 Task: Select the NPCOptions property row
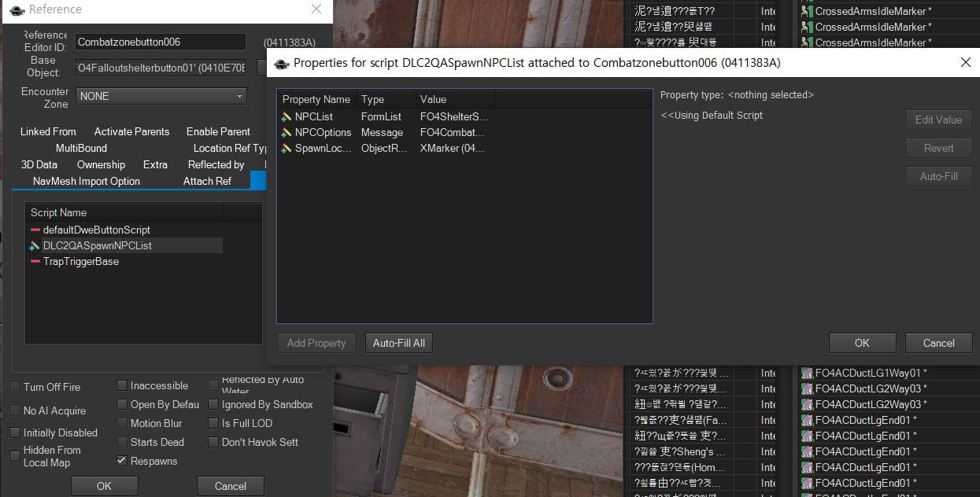tap(386, 132)
